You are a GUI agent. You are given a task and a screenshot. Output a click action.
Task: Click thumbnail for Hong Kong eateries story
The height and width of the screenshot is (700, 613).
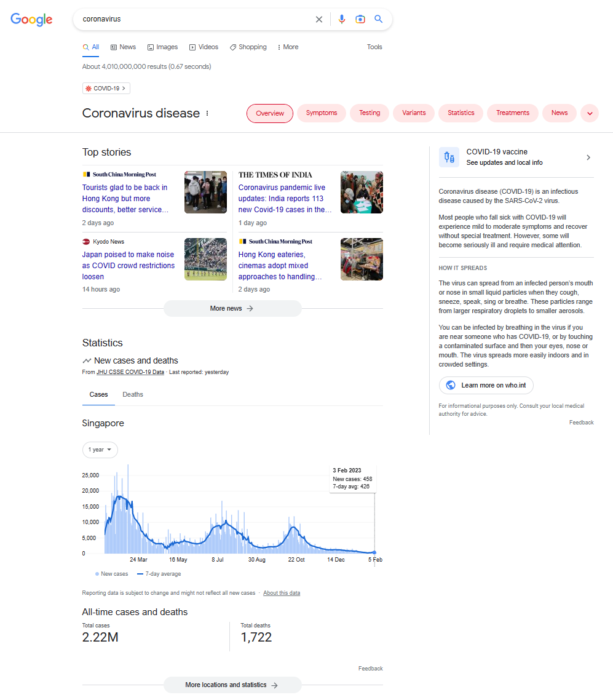coord(362,260)
